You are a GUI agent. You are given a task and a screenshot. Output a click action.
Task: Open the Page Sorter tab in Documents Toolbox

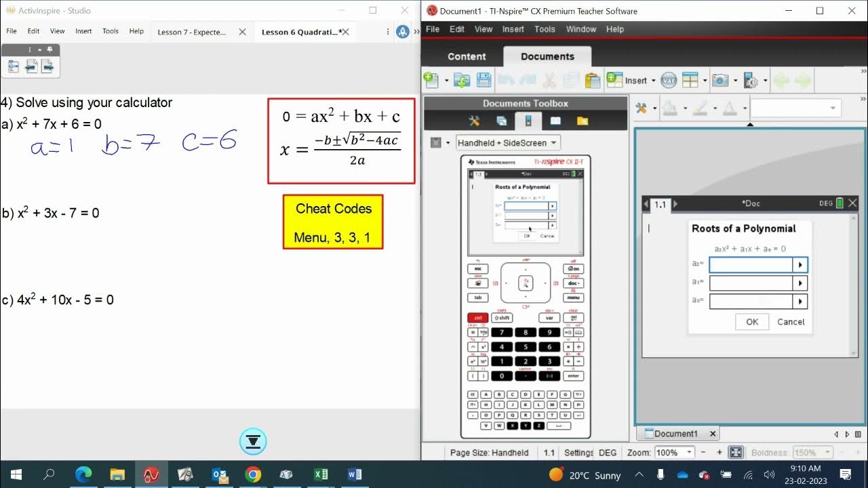tap(502, 121)
